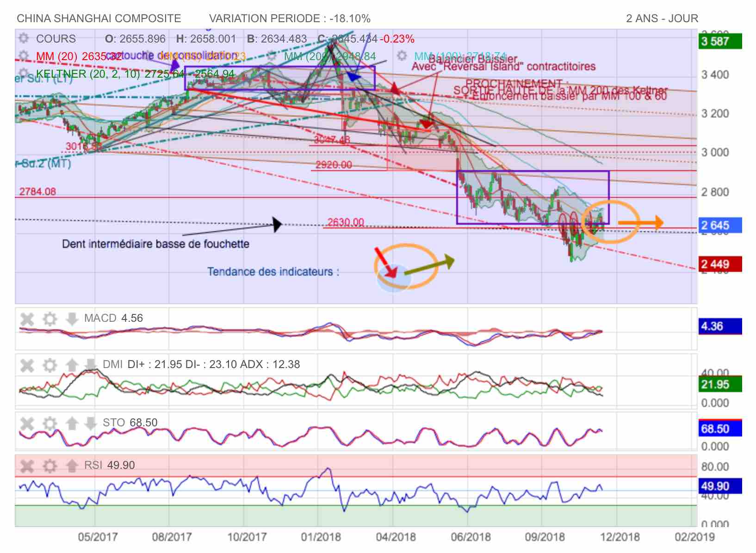Click the 2630.00 support level label
The width and height of the screenshot is (756, 553).
point(346,222)
